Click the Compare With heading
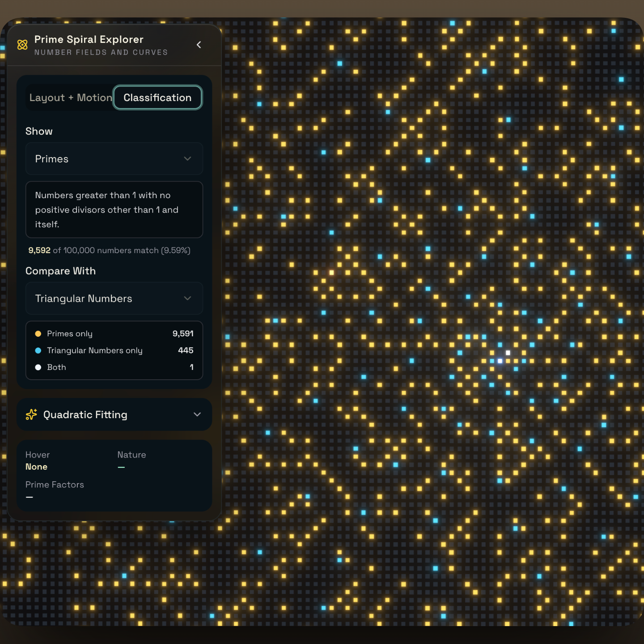Image resolution: width=644 pixels, height=644 pixels. [x=60, y=271]
